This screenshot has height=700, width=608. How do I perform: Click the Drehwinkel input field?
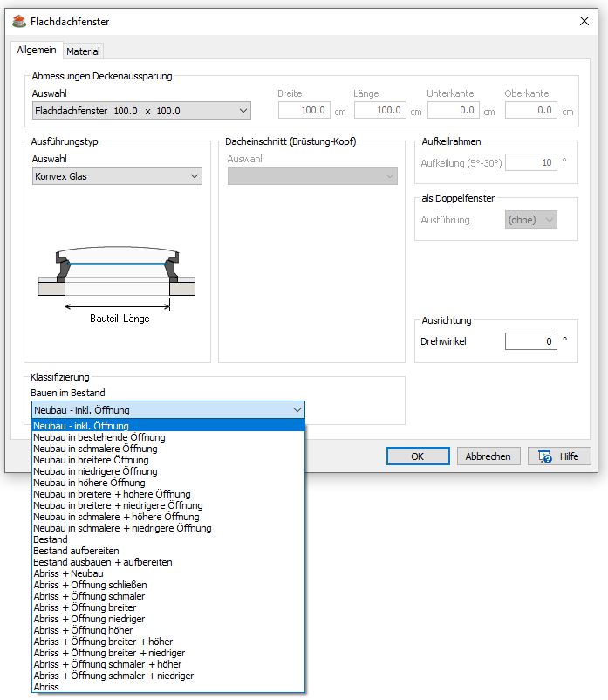[x=530, y=341]
